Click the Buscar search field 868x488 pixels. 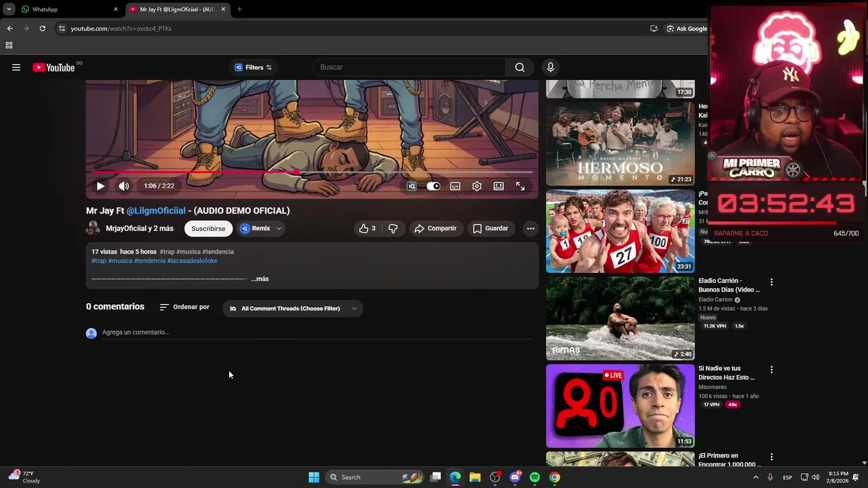[409, 67]
